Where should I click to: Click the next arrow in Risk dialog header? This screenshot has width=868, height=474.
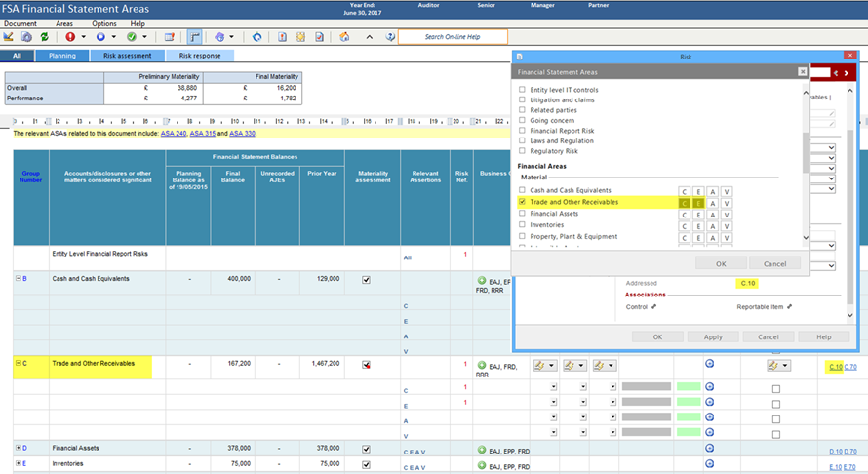coord(846,73)
